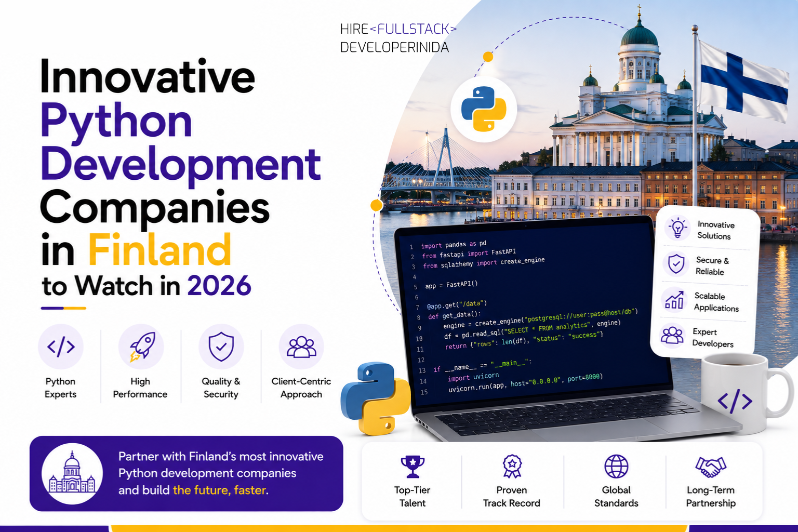Screen dimensions: 798x532
Task: Click the DEVELOPERINIDA logo line
Action: (394, 47)
